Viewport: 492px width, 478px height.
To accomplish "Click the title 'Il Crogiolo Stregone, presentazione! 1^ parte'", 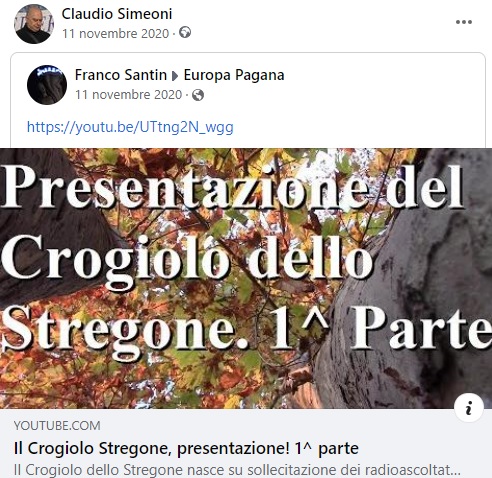I will click(186, 448).
